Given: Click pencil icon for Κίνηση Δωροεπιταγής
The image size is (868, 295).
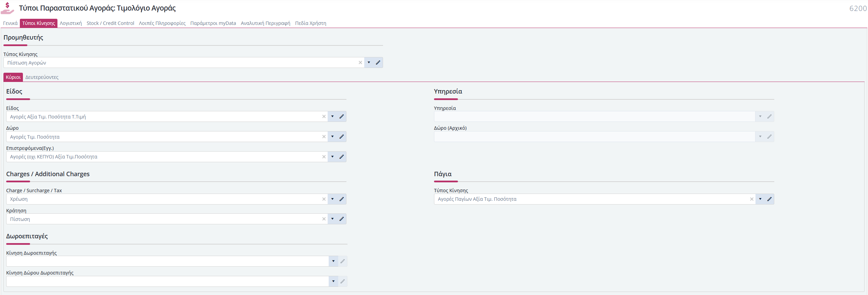Looking at the screenshot, I should [342, 261].
